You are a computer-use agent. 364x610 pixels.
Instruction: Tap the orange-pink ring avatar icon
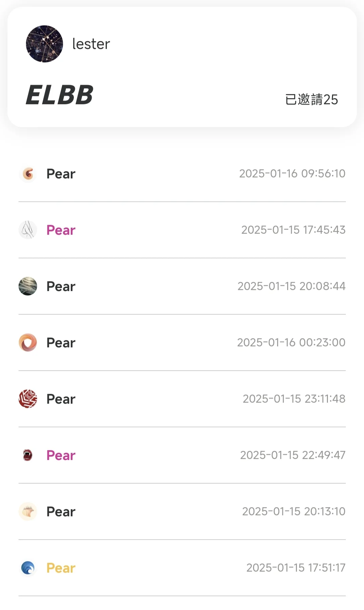28,343
